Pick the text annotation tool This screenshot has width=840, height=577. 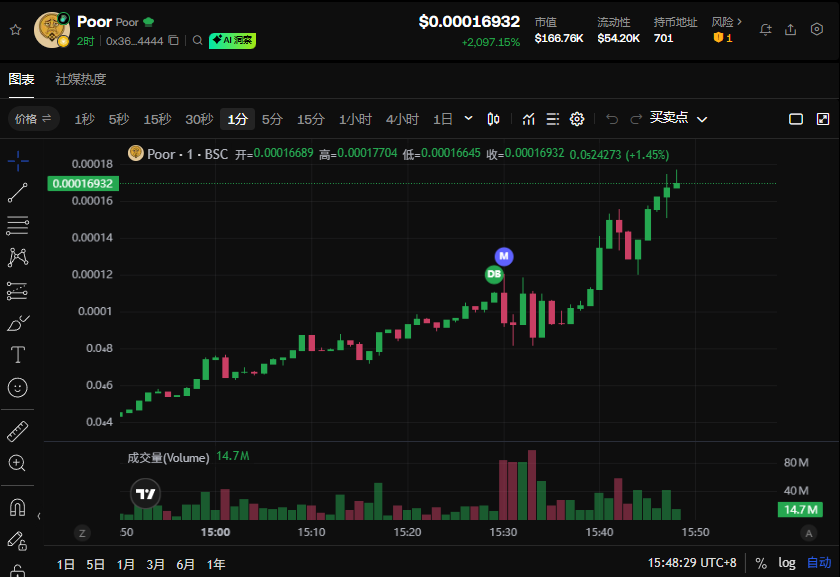point(18,355)
